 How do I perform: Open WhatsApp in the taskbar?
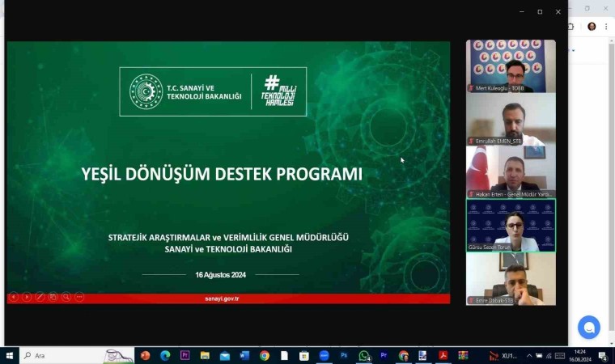[x=363, y=355]
